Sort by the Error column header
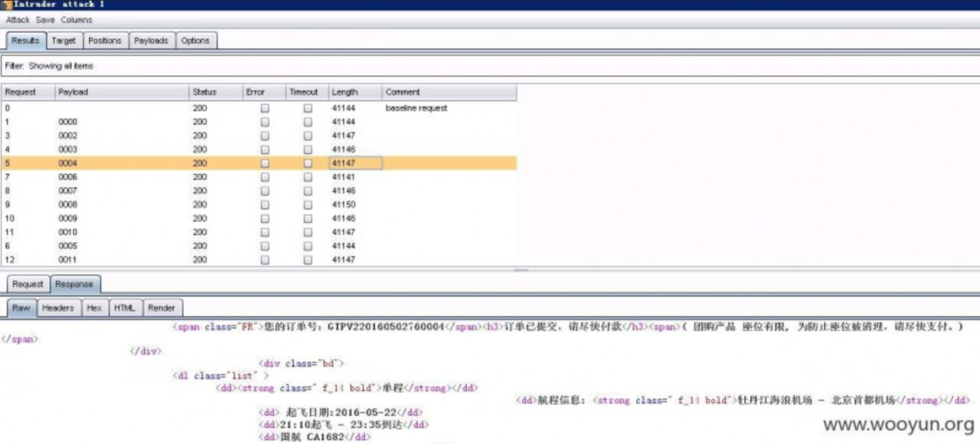Viewport: 980px width, 444px height. pyautogui.click(x=264, y=92)
